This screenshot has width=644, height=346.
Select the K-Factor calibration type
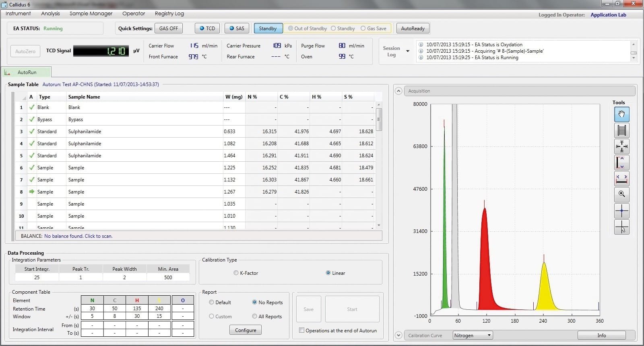click(236, 273)
